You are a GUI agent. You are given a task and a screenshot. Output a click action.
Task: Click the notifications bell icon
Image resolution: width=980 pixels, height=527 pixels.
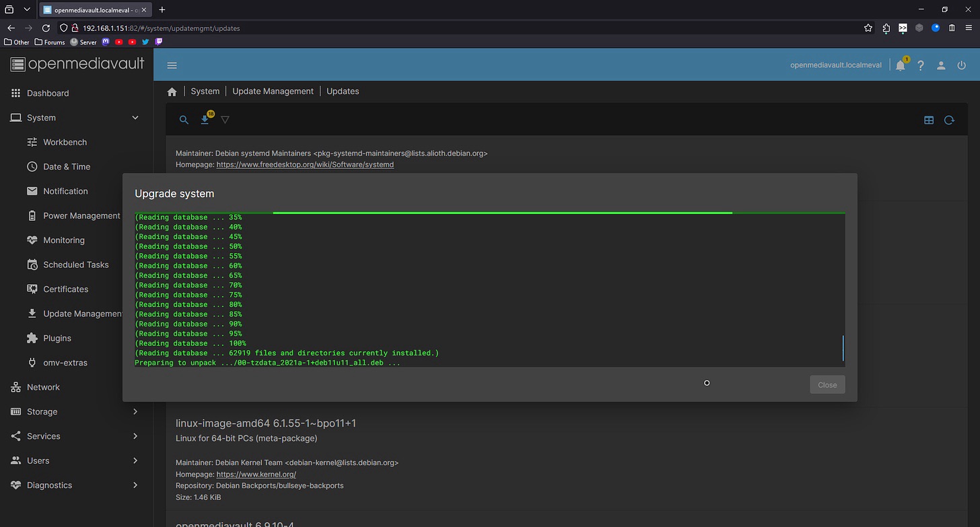click(x=900, y=65)
